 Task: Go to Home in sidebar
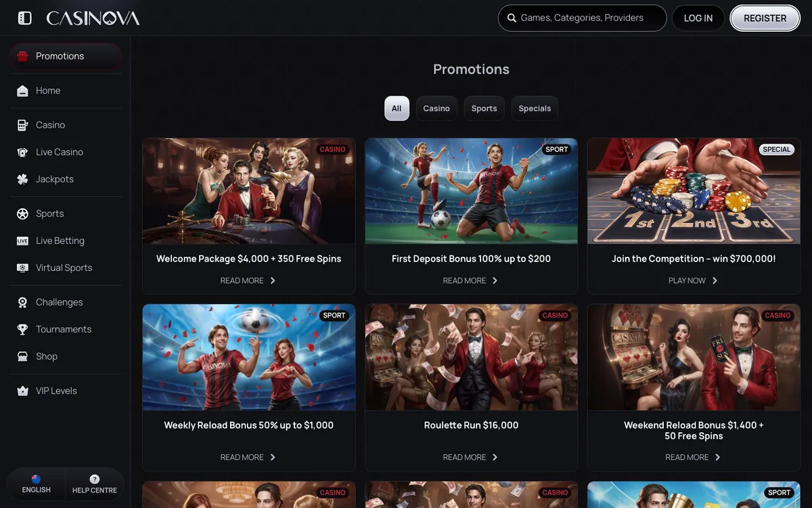tap(66, 91)
